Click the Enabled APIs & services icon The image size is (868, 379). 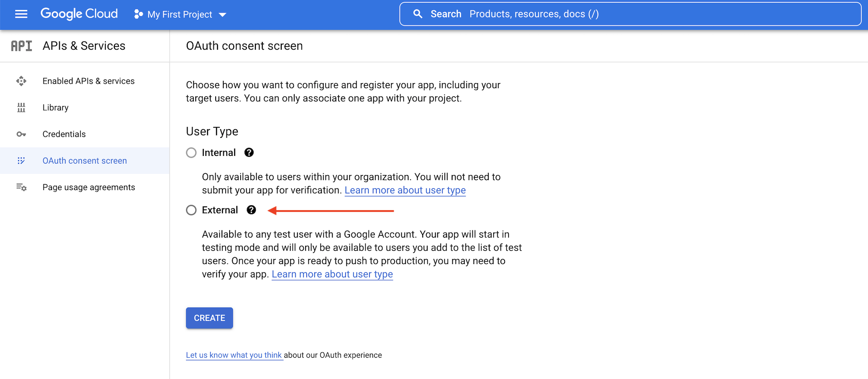tap(21, 81)
